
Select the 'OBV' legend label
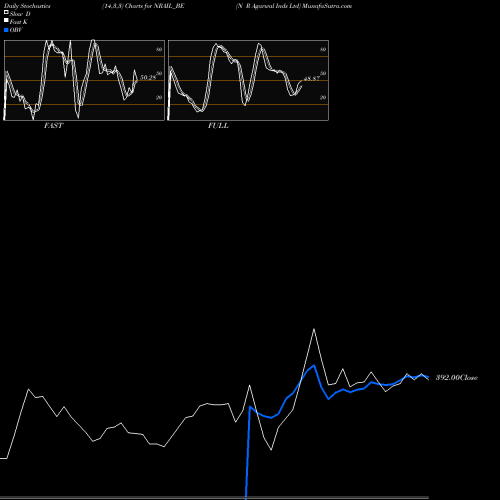pyautogui.click(x=16, y=30)
